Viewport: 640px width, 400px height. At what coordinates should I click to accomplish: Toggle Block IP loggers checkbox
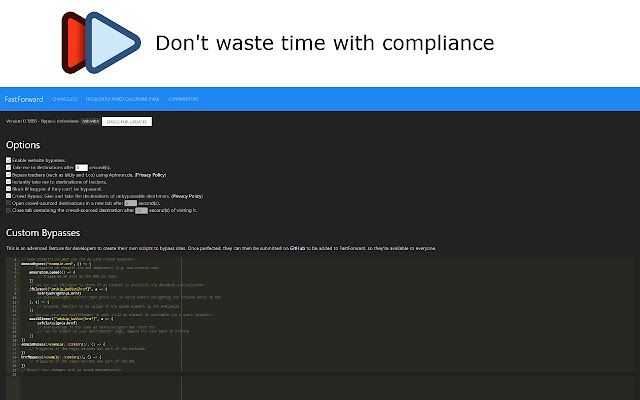pos(9,189)
